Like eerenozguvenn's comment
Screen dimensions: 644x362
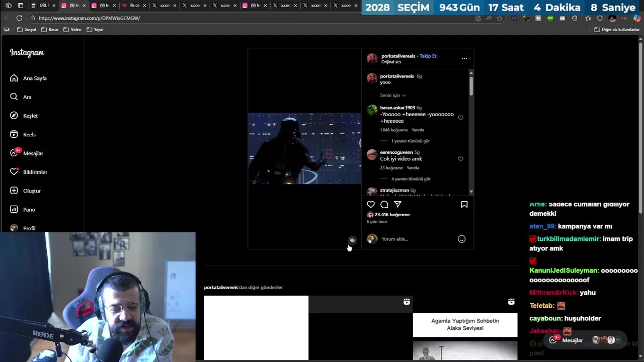coord(460,159)
